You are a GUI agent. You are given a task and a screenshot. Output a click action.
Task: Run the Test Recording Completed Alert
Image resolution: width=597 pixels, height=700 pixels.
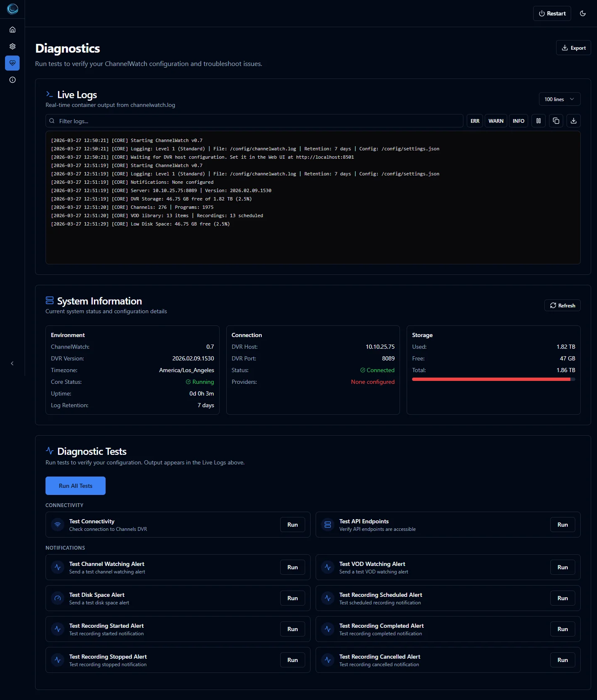pyautogui.click(x=563, y=629)
